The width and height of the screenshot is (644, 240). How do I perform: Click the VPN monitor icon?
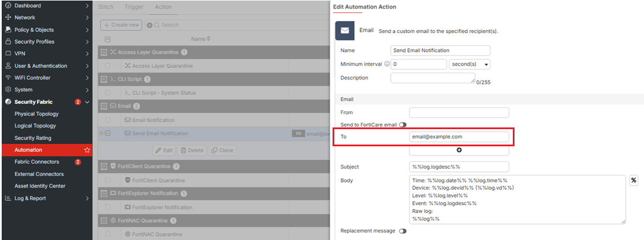[x=8, y=54]
